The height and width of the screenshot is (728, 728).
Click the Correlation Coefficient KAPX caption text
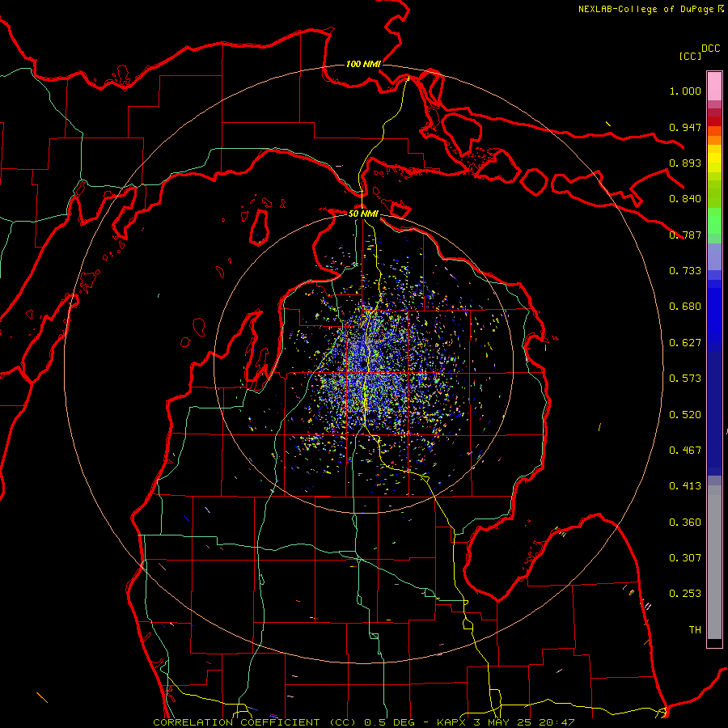(363, 722)
